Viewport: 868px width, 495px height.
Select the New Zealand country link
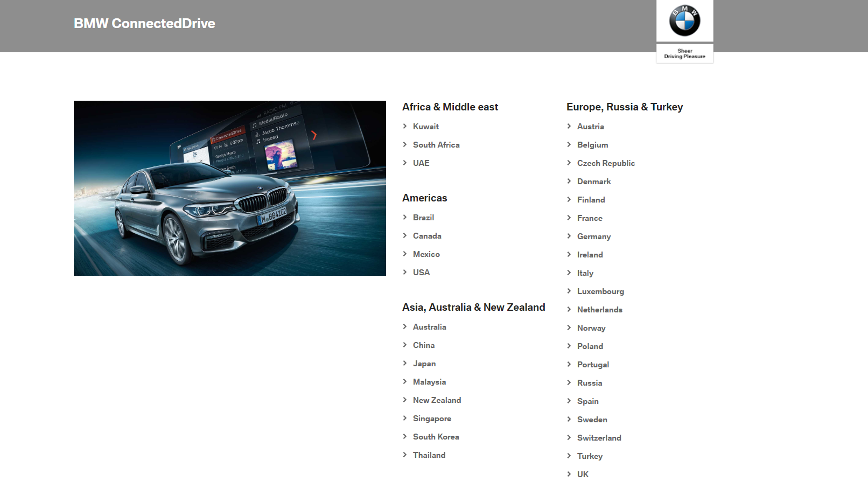tap(437, 400)
